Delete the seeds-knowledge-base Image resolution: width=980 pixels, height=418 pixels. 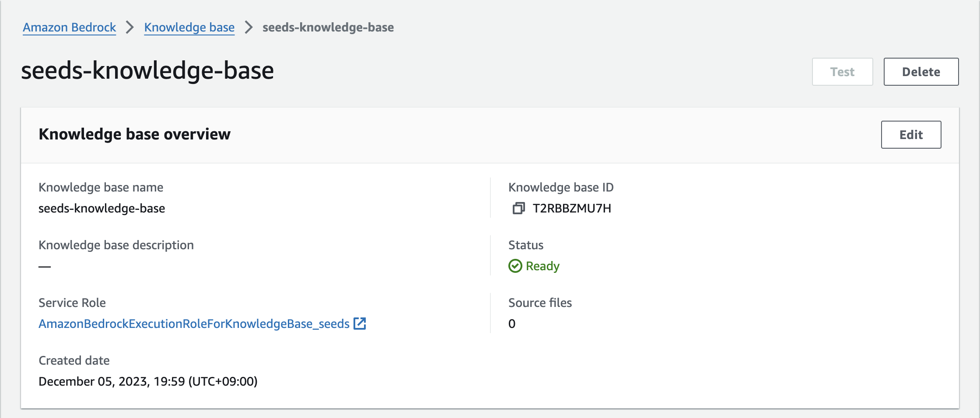pos(920,72)
